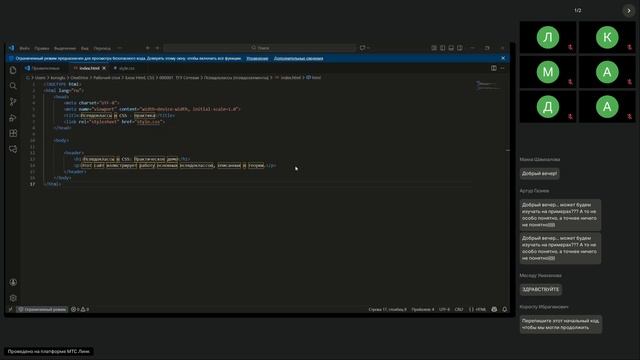Click muted microphone on participant Д
640x360 pixels.
(570, 117)
